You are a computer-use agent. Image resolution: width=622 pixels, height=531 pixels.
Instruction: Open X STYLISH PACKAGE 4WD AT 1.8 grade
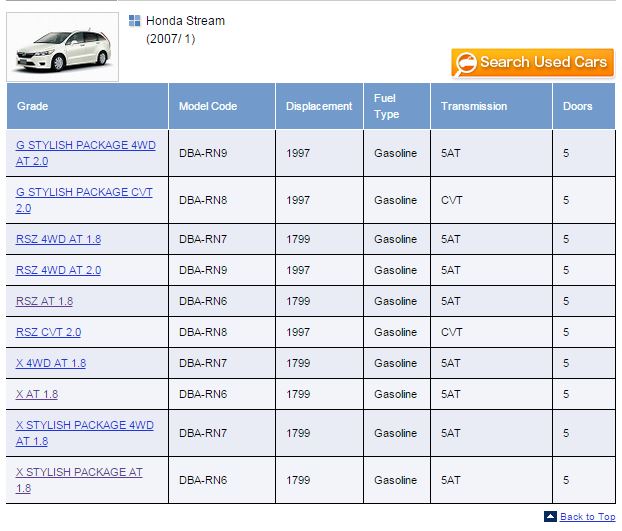point(85,433)
